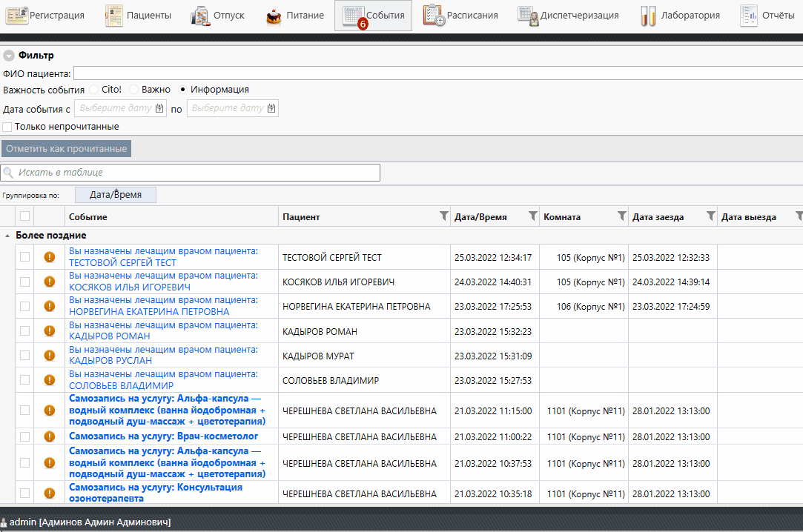Viewport: 803px width, 532px height.
Task: Open the Лаборатория test tubes icon
Action: 648,15
